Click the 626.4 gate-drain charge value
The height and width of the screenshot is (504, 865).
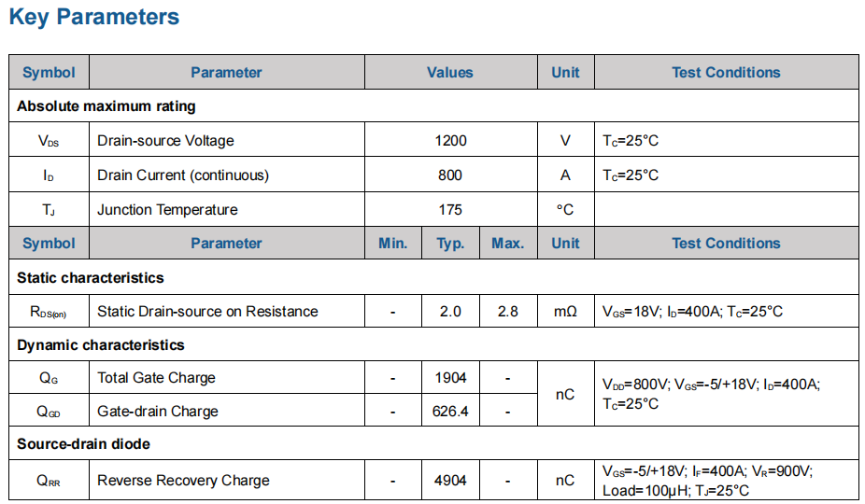[450, 412]
